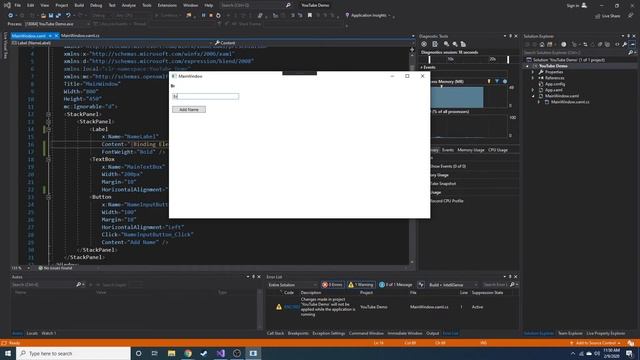Click Solution Explorer search magnifier icon
The height and width of the screenshot is (360, 640).
coord(631,53)
